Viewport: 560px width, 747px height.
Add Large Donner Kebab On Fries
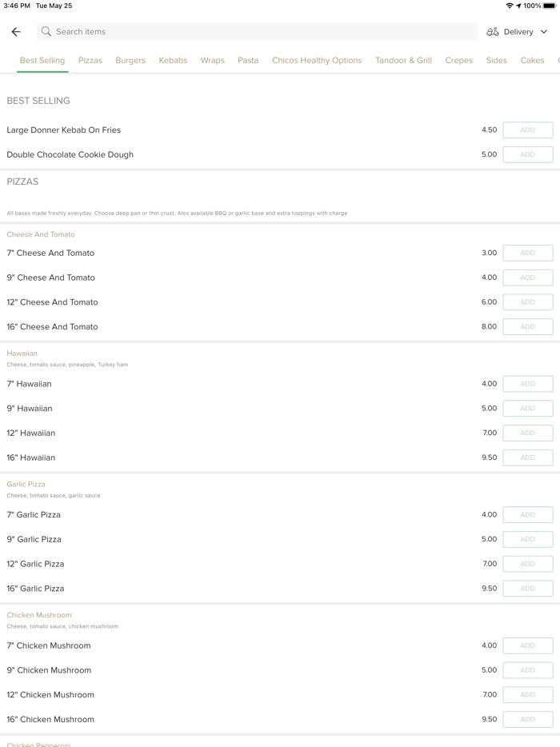coord(527,130)
